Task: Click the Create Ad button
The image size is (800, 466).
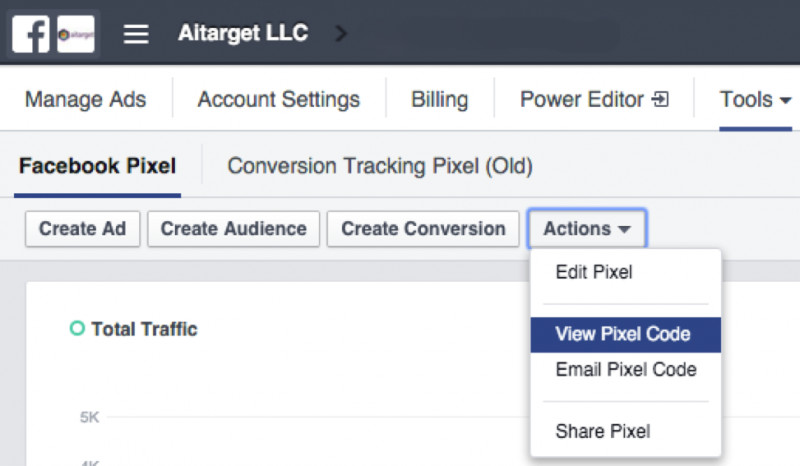Action: (x=83, y=229)
